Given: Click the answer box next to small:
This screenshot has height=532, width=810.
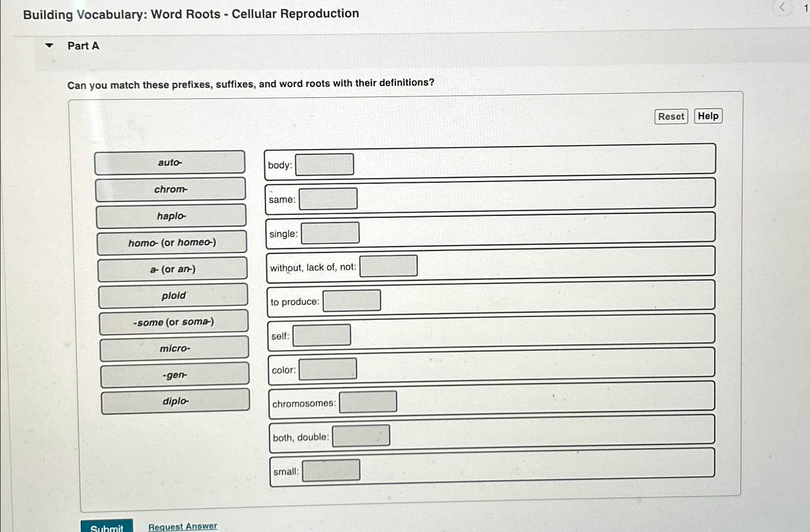Looking at the screenshot, I should pos(331,470).
